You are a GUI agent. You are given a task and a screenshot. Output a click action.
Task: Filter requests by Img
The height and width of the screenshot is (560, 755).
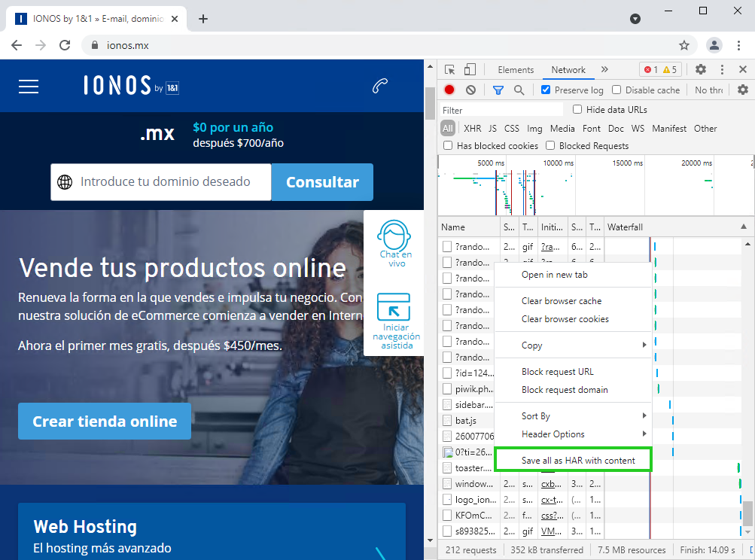[534, 129]
